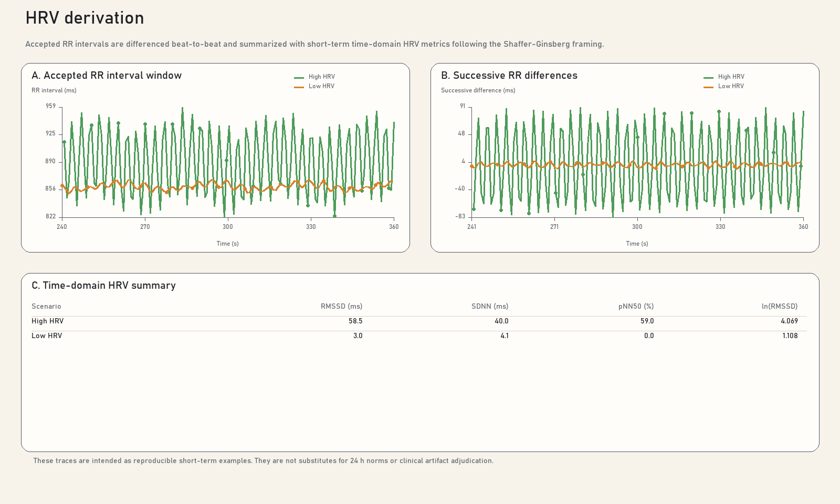The image size is (840, 504).
Task: Click the 'Successive difference (ms)' axis label
Action: [478, 90]
